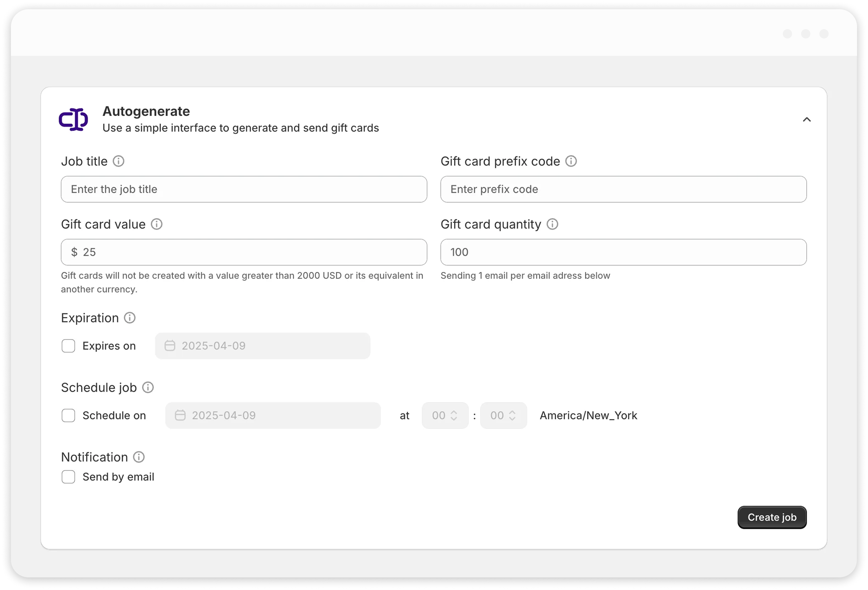Click into the prefix code input field
Image resolution: width=868 pixels, height=590 pixels.
[623, 189]
